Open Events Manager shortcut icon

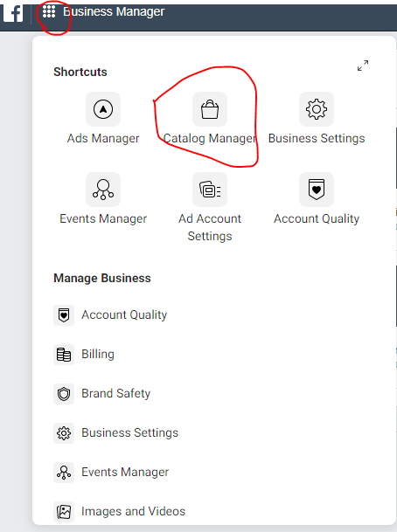tap(103, 190)
